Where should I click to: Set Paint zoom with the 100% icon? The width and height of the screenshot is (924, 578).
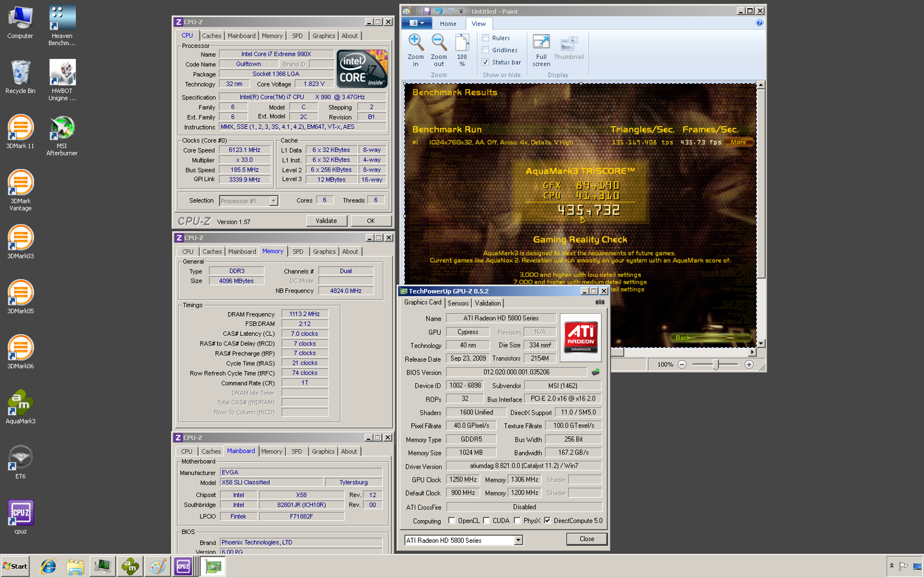click(462, 50)
